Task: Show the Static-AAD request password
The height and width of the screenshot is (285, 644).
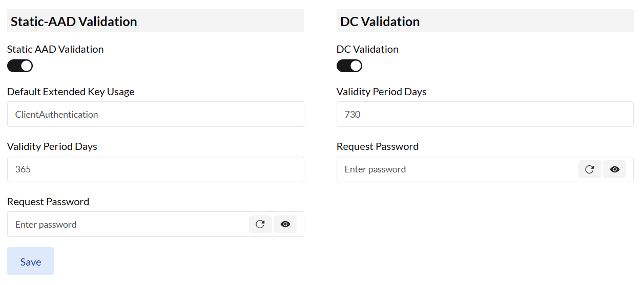Action: tap(285, 224)
